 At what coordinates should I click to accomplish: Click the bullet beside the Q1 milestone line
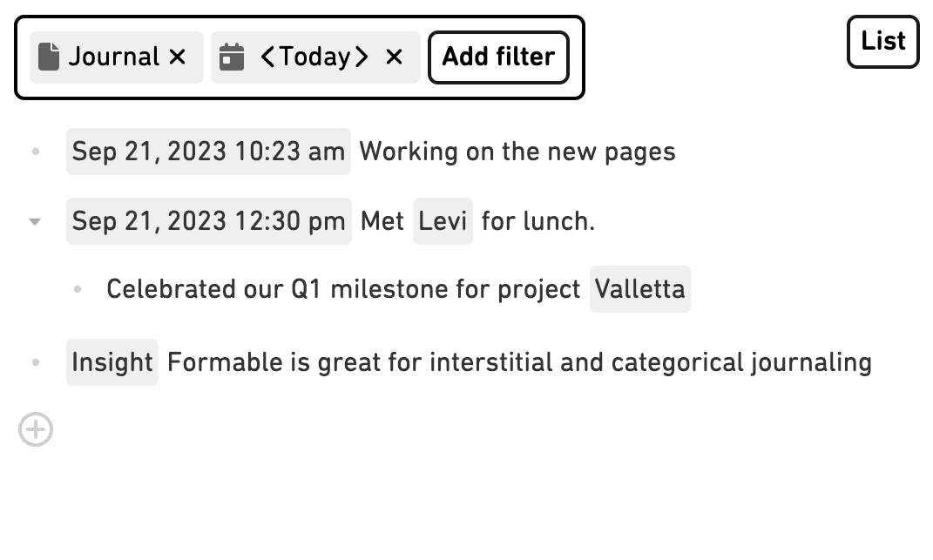pos(78,289)
